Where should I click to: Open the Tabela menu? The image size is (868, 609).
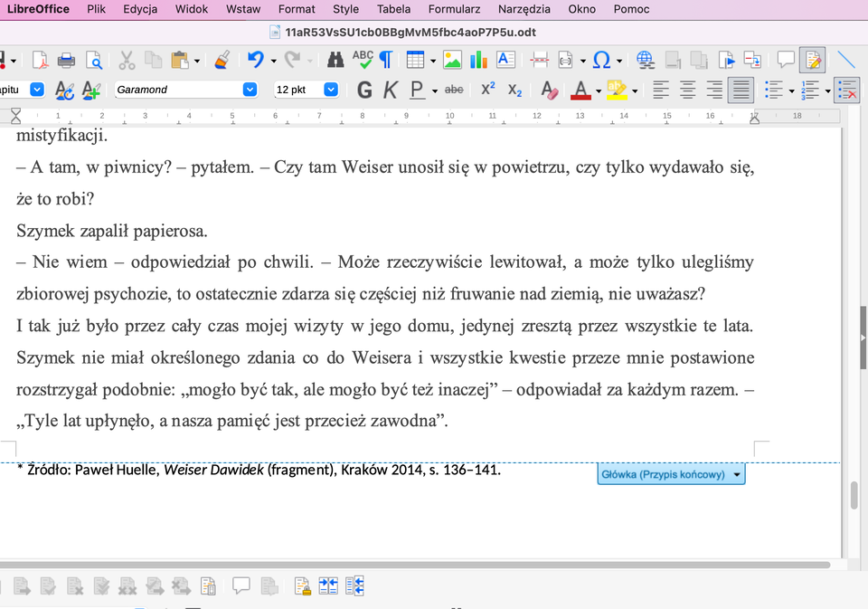tap(393, 9)
